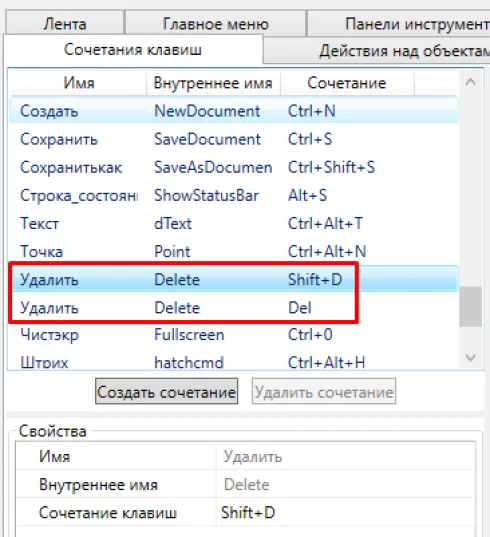This screenshot has width=490, height=537.
Task: Sort by the Имя column header
Action: click(x=79, y=83)
